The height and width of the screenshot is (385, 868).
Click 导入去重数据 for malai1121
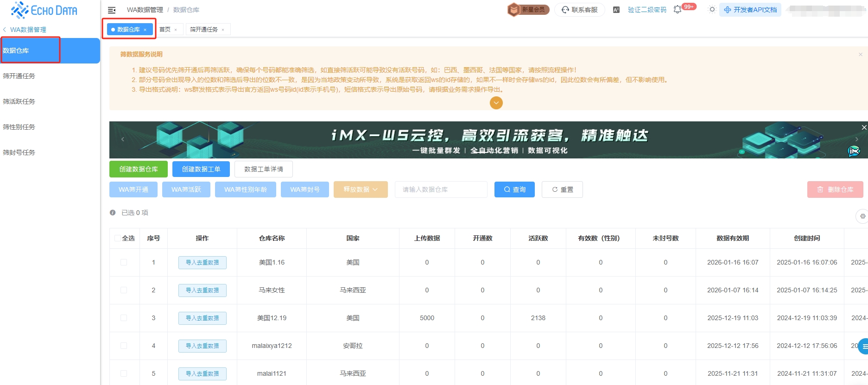(203, 374)
